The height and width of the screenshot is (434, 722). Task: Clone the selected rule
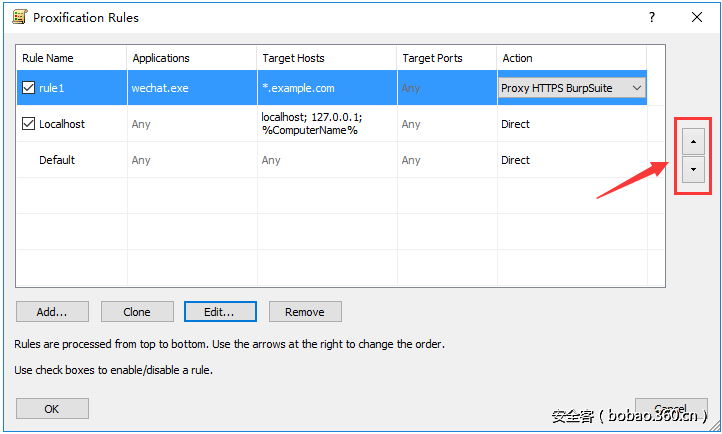point(137,312)
